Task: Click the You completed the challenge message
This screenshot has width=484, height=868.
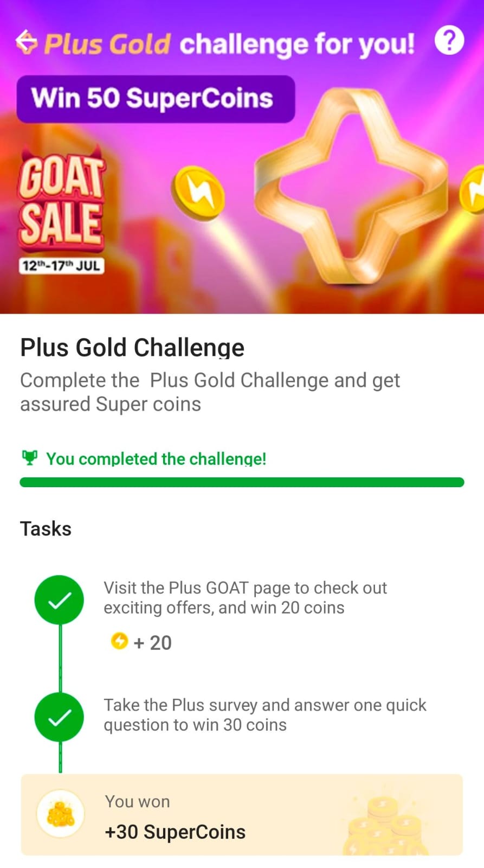Action: tap(156, 459)
